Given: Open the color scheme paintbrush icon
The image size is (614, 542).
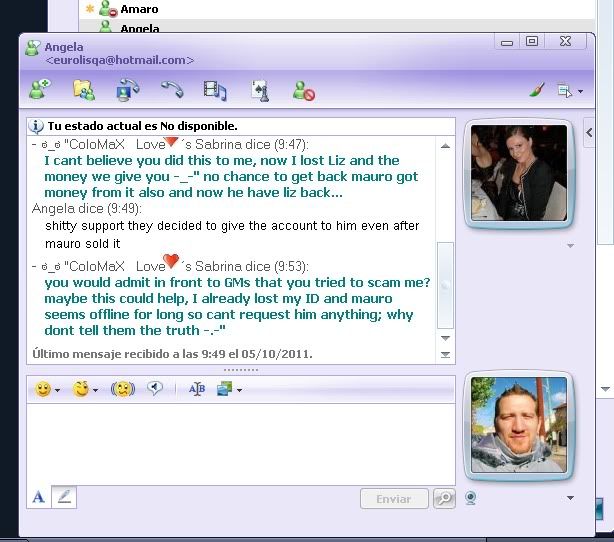Looking at the screenshot, I should 536,91.
